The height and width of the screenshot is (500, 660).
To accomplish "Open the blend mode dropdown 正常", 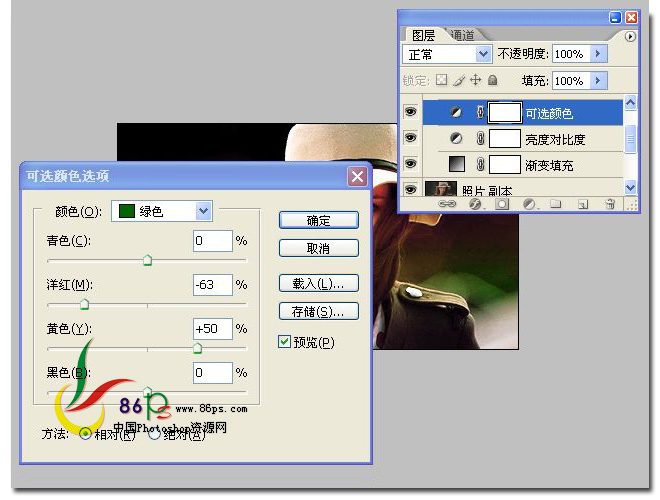I will (447, 54).
